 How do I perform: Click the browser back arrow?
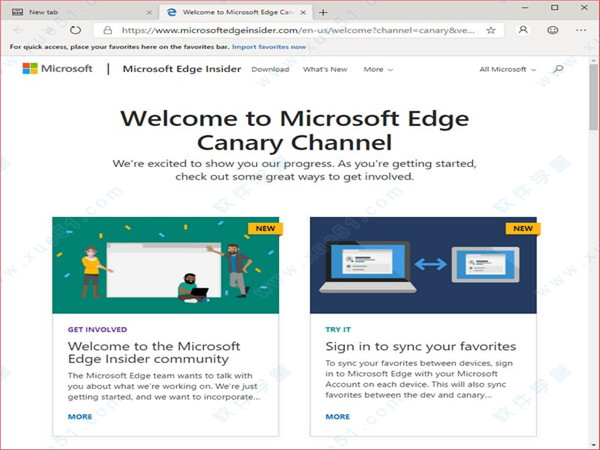(17, 30)
